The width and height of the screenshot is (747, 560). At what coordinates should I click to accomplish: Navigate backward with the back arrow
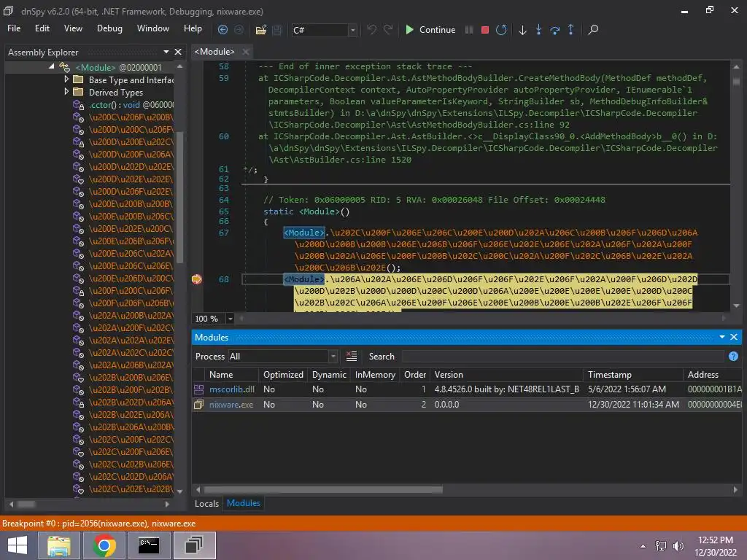tap(222, 30)
